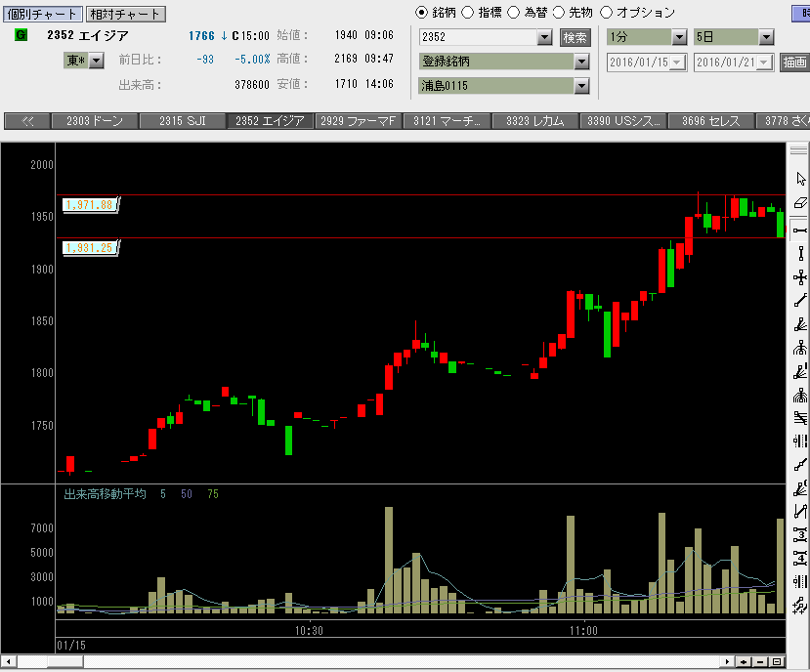The image size is (810, 672).
Task: Click the scrollbar left arrow
Action: click(8, 661)
